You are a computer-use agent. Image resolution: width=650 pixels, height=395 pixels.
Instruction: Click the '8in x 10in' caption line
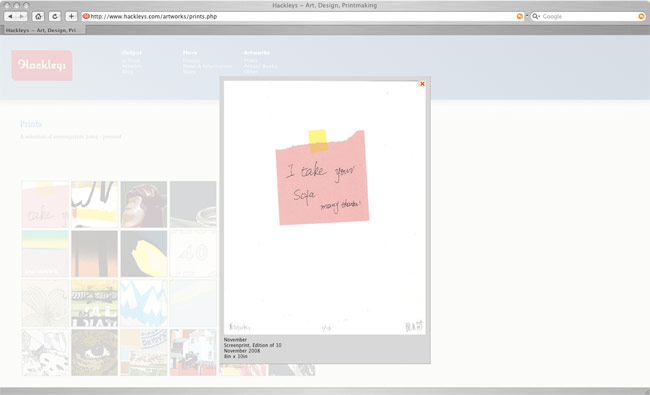[x=235, y=356]
